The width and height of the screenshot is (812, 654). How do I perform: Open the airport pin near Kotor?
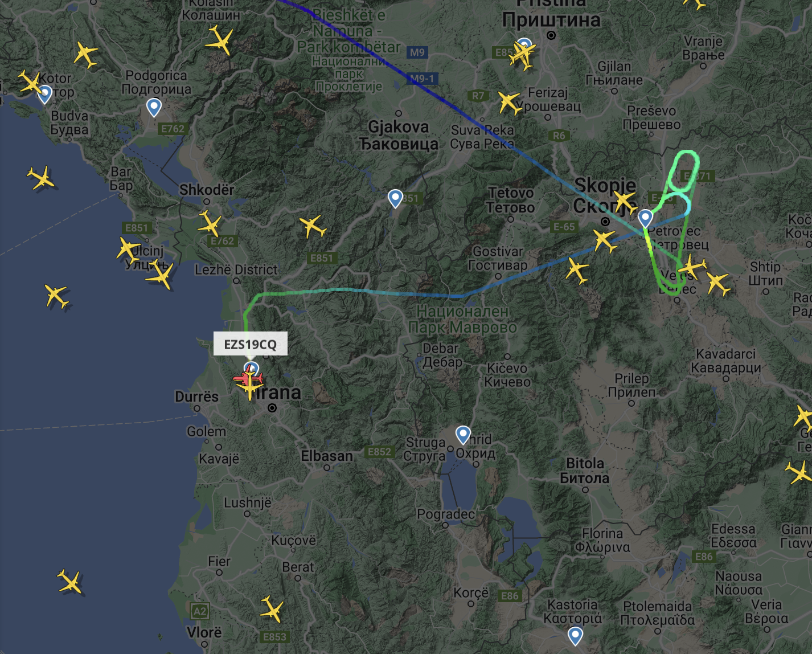(x=44, y=94)
